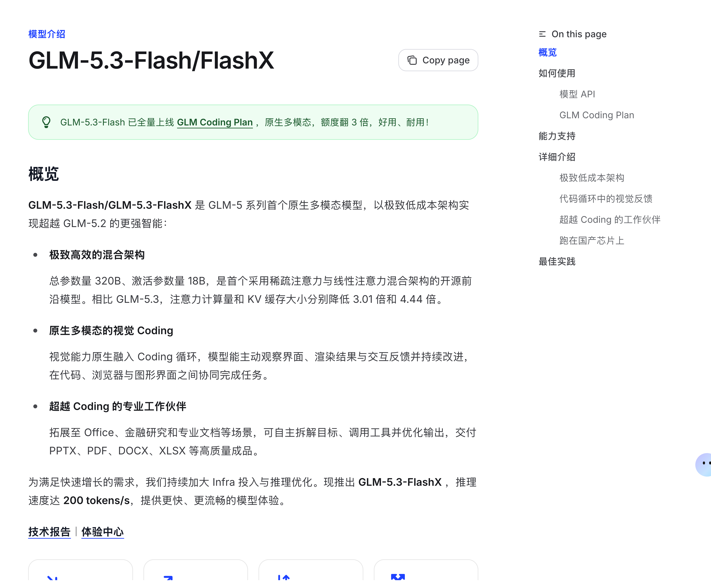Click the bold 200 tokens/s text

97,500
